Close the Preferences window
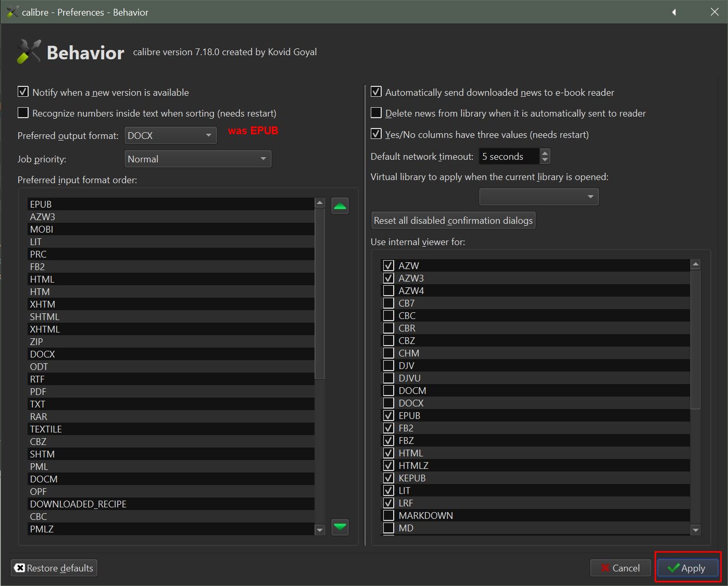Image resolution: width=728 pixels, height=586 pixels. click(714, 12)
